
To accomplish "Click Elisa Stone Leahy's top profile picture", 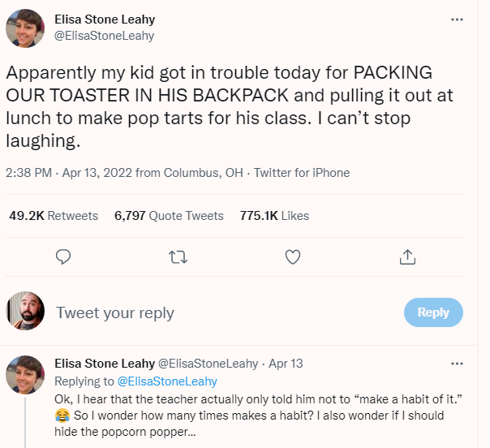I will coord(25,28).
